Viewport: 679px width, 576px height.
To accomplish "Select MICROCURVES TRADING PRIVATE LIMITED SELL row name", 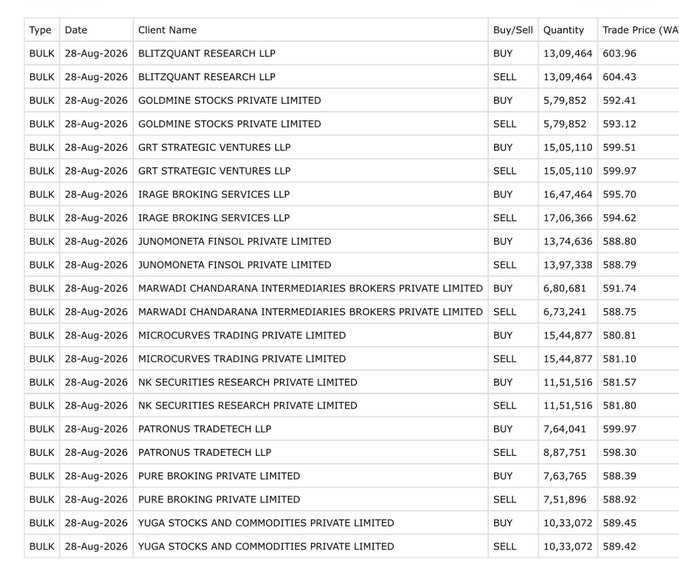I will pos(242,359).
